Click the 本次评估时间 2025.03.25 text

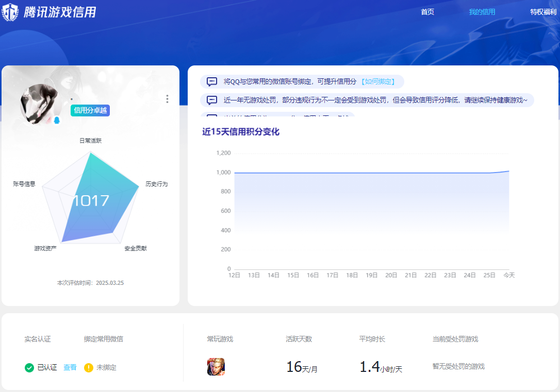pyautogui.click(x=90, y=283)
